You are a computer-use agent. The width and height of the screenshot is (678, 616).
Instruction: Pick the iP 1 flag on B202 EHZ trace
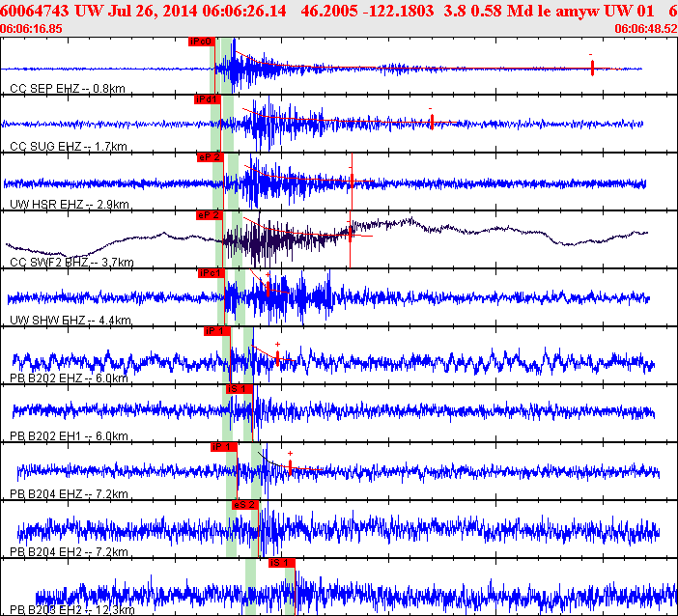(217, 331)
